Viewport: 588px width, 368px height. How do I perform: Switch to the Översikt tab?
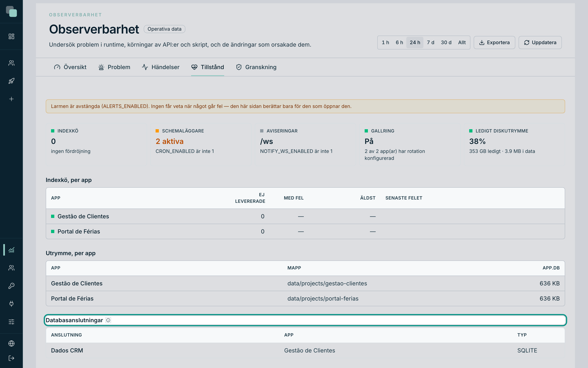[70, 67]
